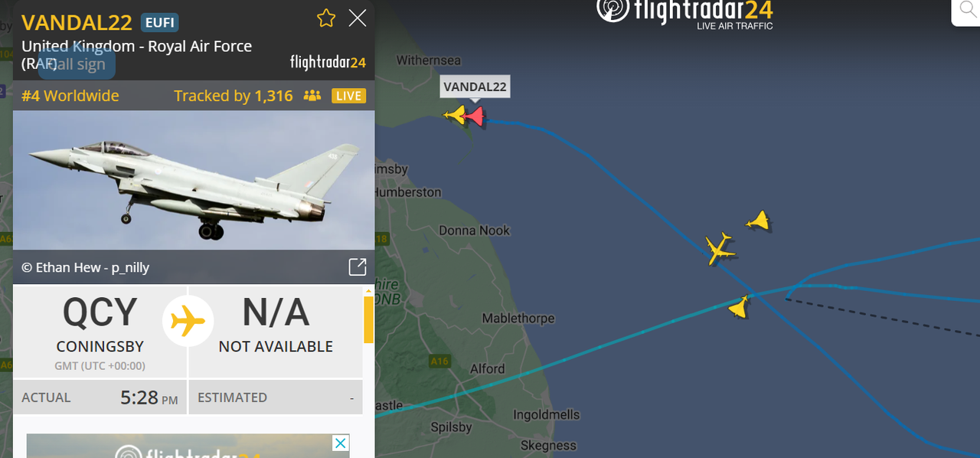This screenshot has height=458, width=980.
Task: Open the search magnifier at top right
Action: 966,11
